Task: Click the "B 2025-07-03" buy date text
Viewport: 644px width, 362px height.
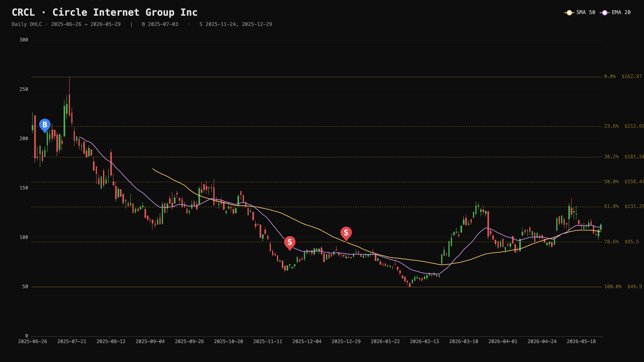Action: click(x=160, y=24)
